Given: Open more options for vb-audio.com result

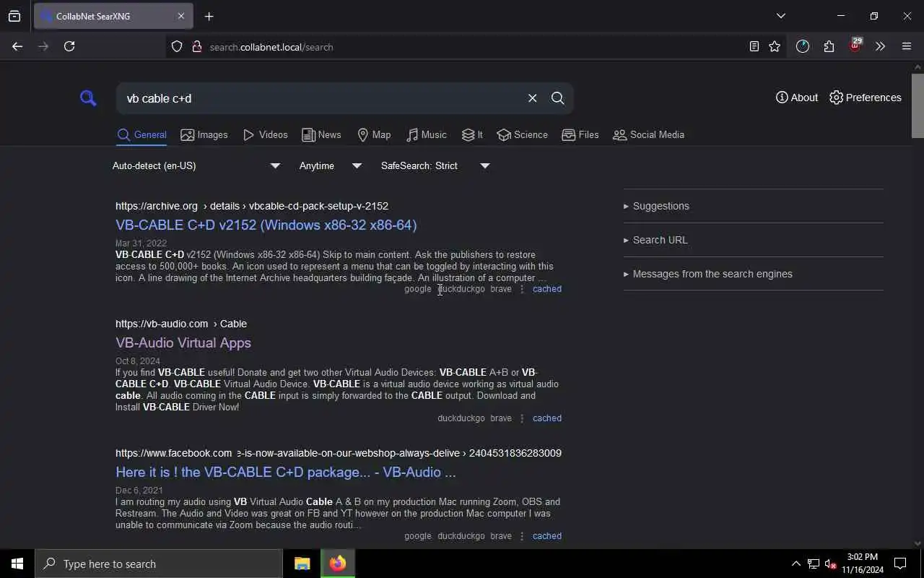Looking at the screenshot, I should (x=522, y=418).
